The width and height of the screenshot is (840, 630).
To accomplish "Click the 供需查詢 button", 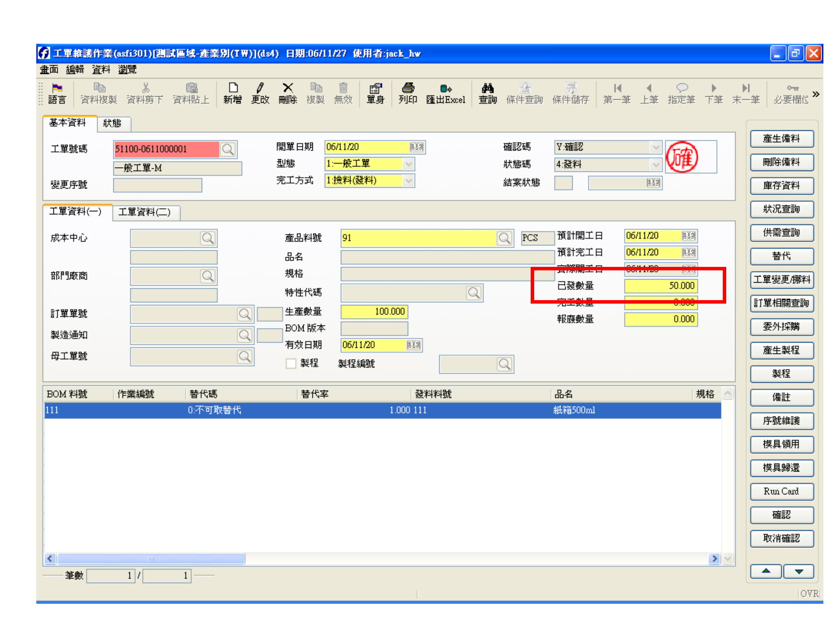I will coord(782,233).
